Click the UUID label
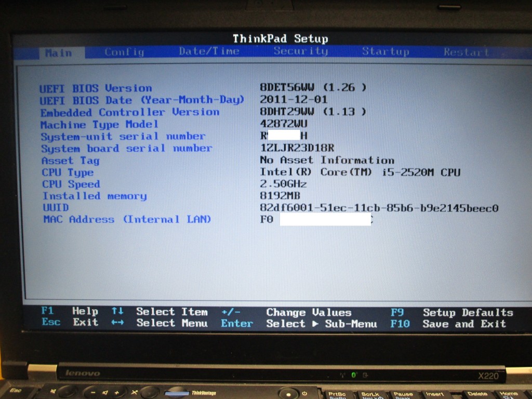 click(x=56, y=208)
